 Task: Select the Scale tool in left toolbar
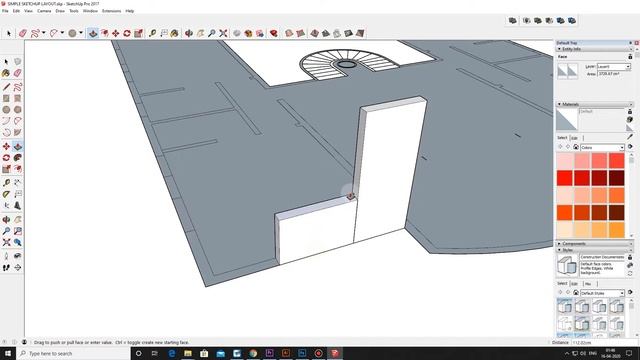click(x=6, y=169)
